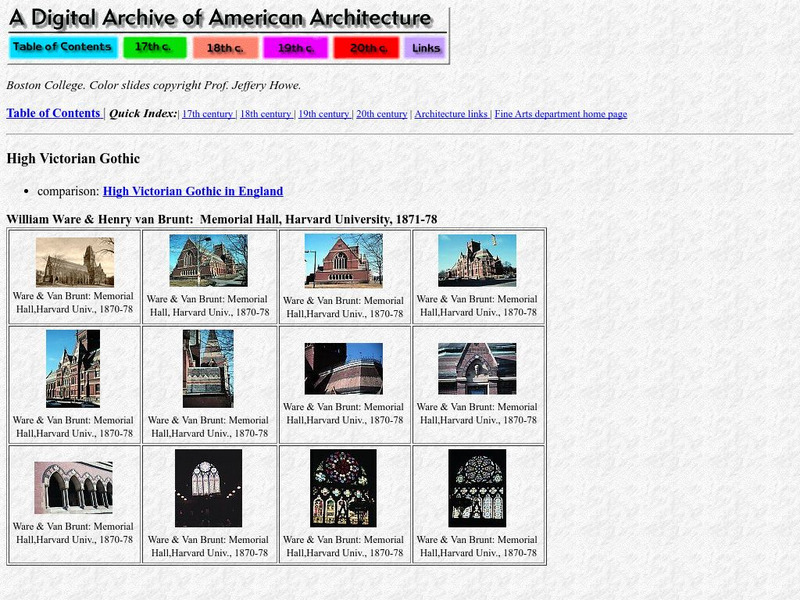Open the Architecture links text link
The image size is (800, 600).
coord(451,114)
